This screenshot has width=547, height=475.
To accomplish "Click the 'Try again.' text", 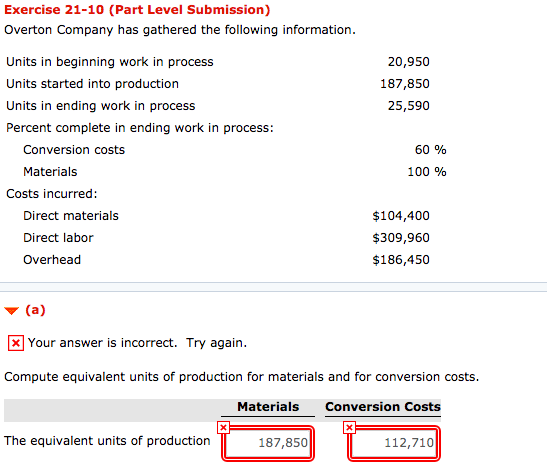I will 216,343.
